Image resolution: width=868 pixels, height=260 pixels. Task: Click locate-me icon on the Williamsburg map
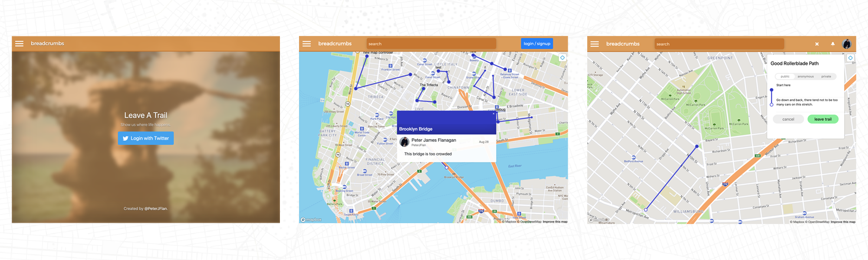(850, 58)
